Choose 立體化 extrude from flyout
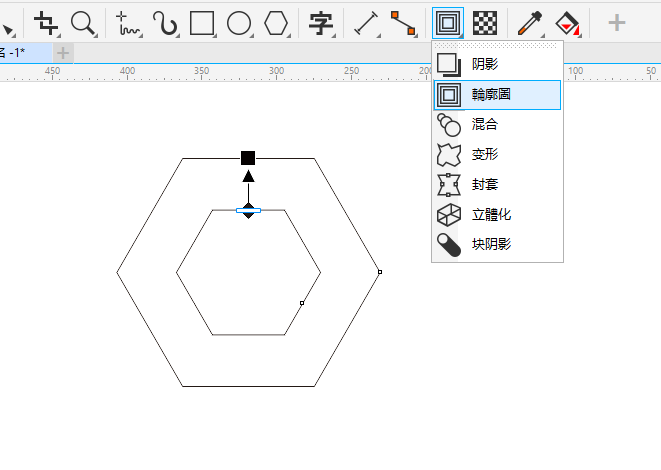Viewport: 661px width, 470px height. click(497, 215)
